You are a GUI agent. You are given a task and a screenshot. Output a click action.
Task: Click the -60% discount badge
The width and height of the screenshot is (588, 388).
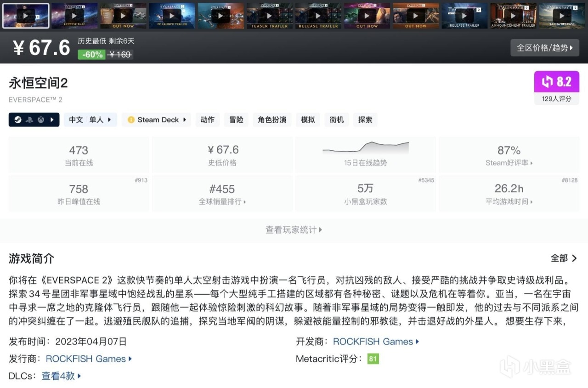pyautogui.click(x=92, y=54)
